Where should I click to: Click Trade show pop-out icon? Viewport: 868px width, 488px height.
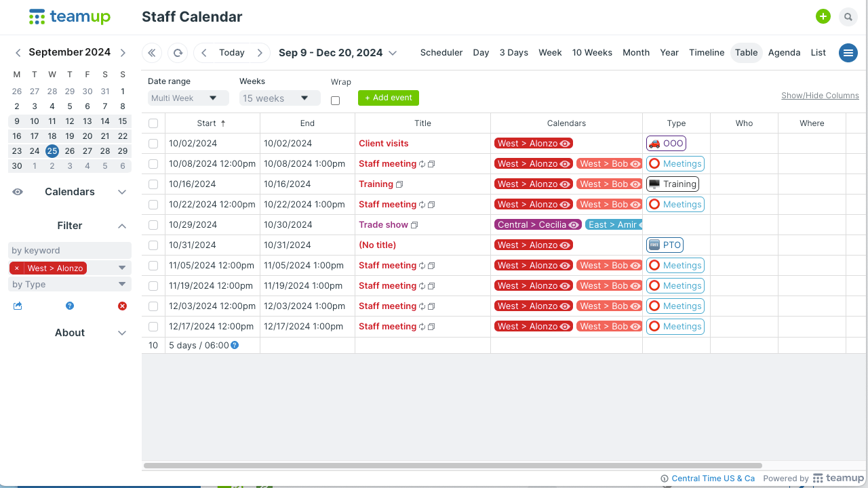click(x=414, y=225)
